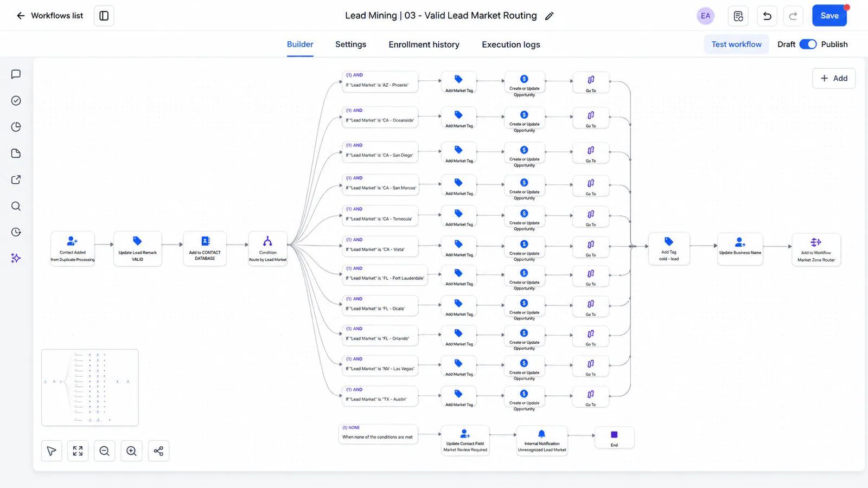
Task: Open the history clock sidebar icon
Action: pos(16,232)
